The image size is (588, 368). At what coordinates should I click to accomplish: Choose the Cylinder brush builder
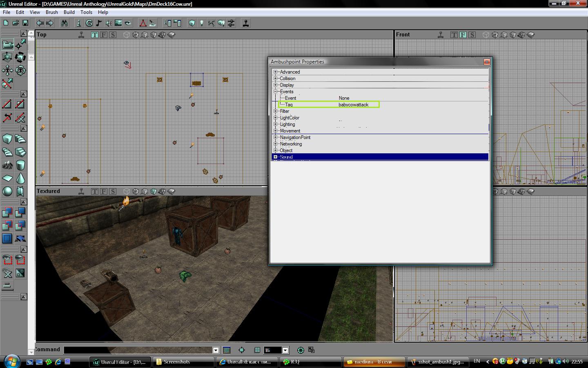pyautogui.click(x=20, y=165)
